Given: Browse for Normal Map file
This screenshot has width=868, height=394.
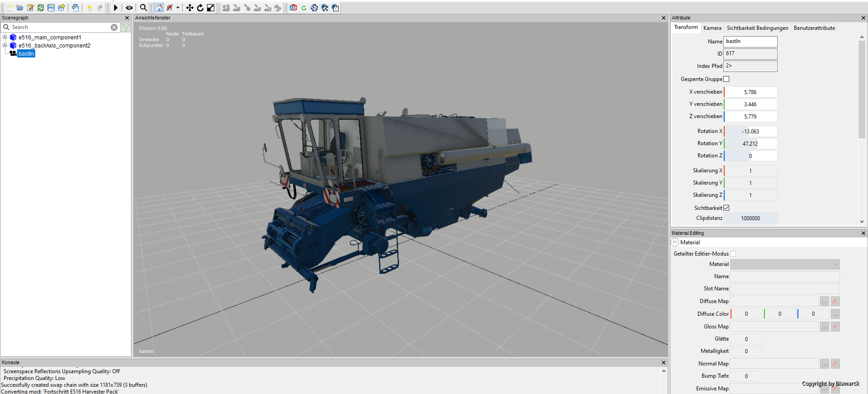Looking at the screenshot, I should click(825, 364).
